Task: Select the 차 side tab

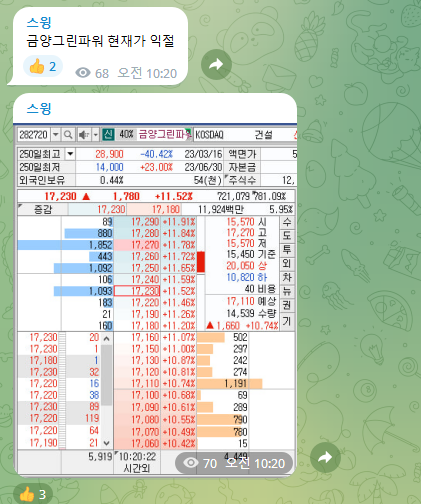Action: 287,277
